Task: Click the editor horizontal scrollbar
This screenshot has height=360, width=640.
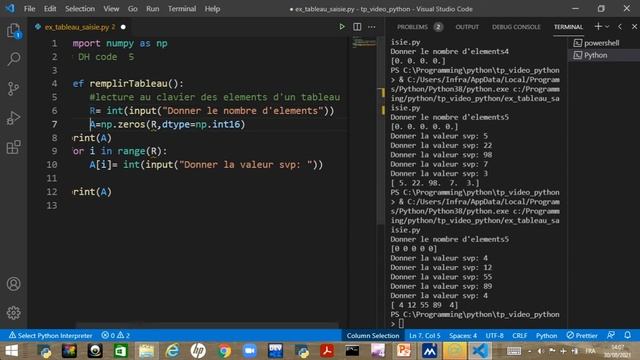Action: pos(207,326)
